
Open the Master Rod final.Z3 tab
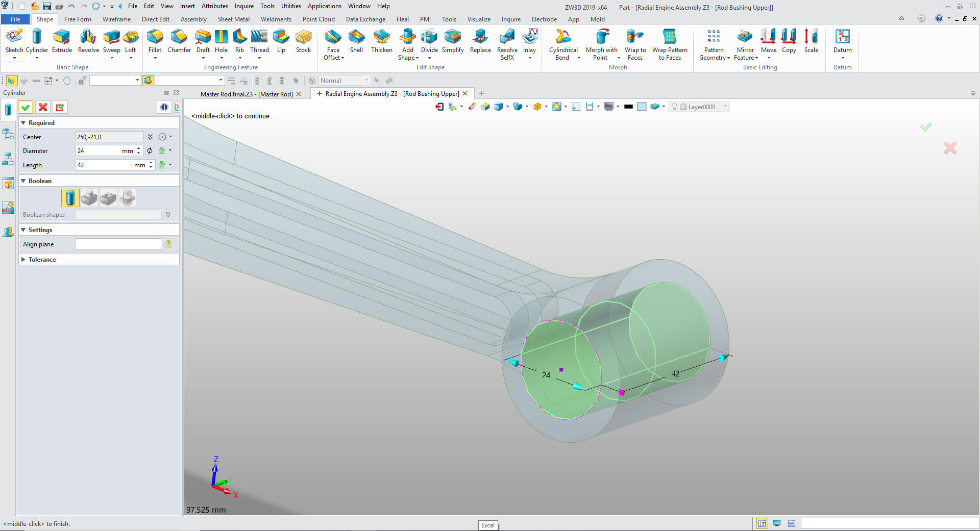pos(246,94)
